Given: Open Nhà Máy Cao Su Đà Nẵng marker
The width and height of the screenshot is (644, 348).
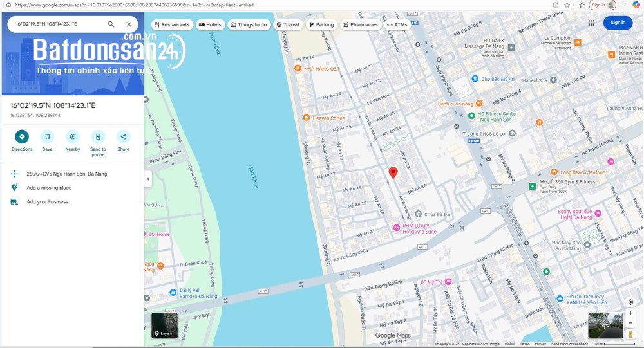Looking at the screenshot, I should coord(587,244).
